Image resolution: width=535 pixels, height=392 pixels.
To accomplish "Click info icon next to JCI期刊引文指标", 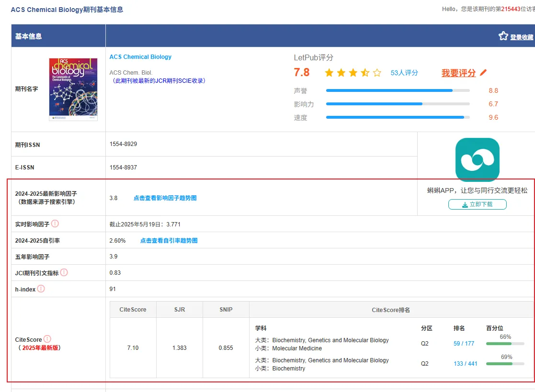I will click(64, 272).
